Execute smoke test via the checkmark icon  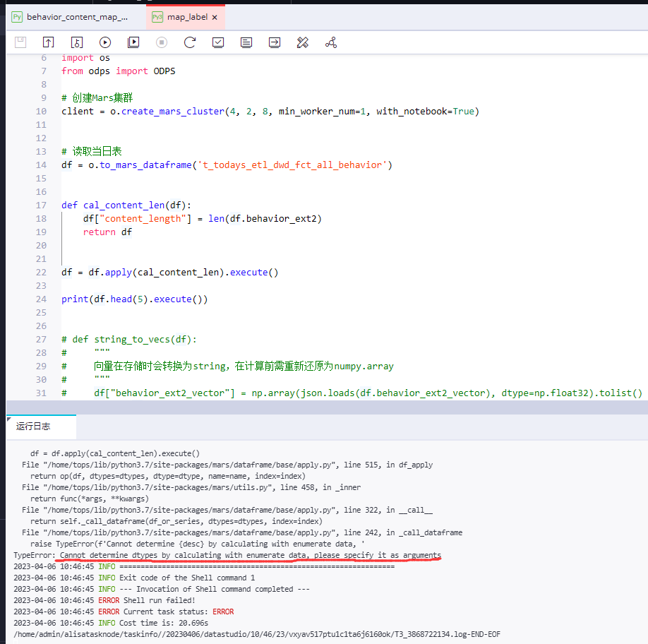pyautogui.click(x=217, y=42)
